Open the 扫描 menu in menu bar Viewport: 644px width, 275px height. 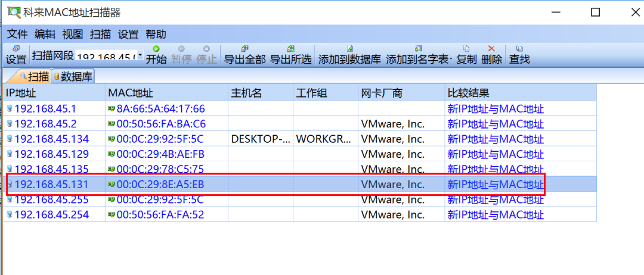coord(101,35)
